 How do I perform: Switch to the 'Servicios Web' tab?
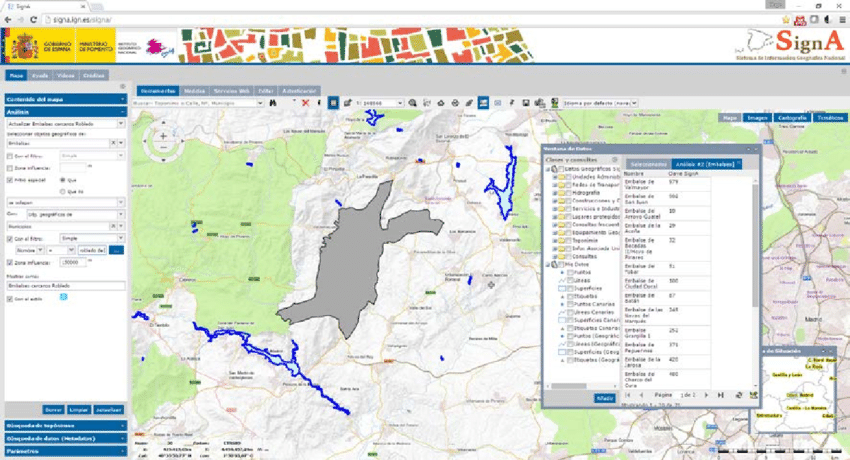(233, 89)
